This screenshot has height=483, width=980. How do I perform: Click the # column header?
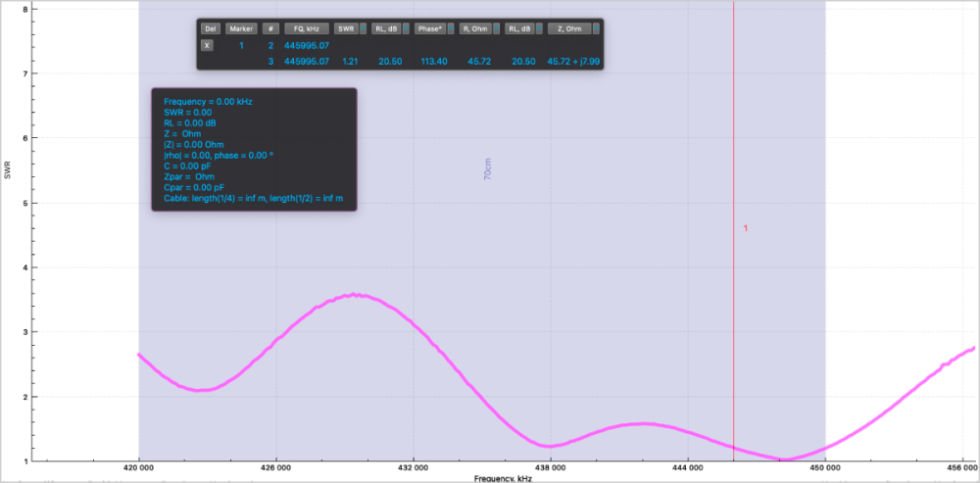pos(270,29)
